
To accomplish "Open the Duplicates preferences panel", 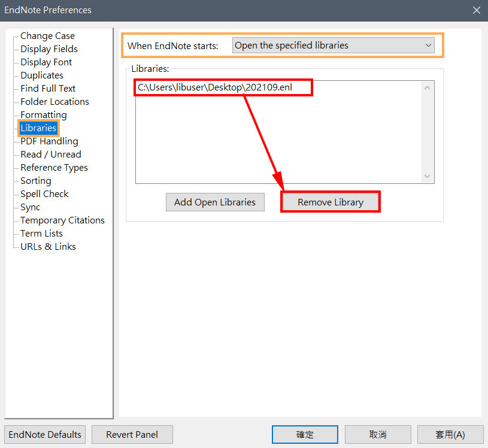I will (42, 75).
